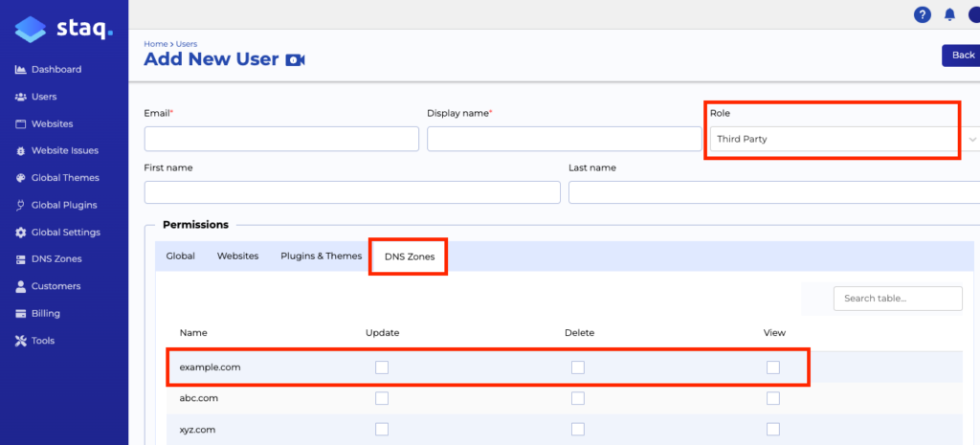Image resolution: width=980 pixels, height=445 pixels.
Task: Open Billing in the sidebar
Action: (45, 313)
